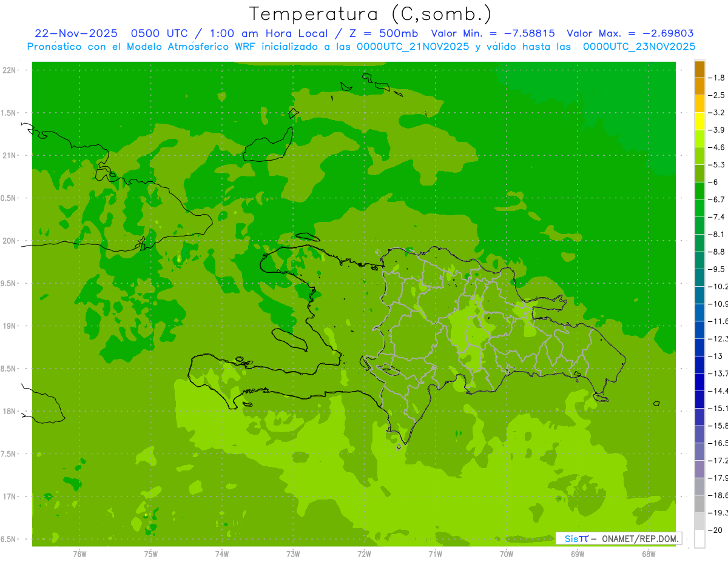The width and height of the screenshot is (728, 562).
Task: Click the "-4.6" color scale value
Action: (718, 147)
